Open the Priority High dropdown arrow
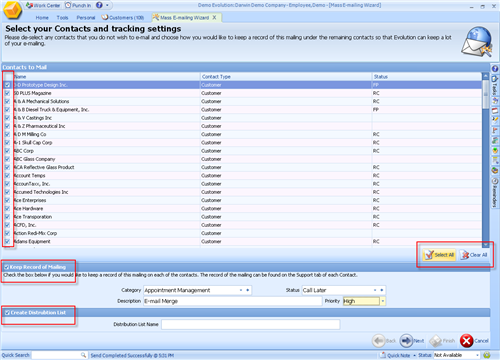This screenshot has height=360, width=500. pyautogui.click(x=383, y=301)
